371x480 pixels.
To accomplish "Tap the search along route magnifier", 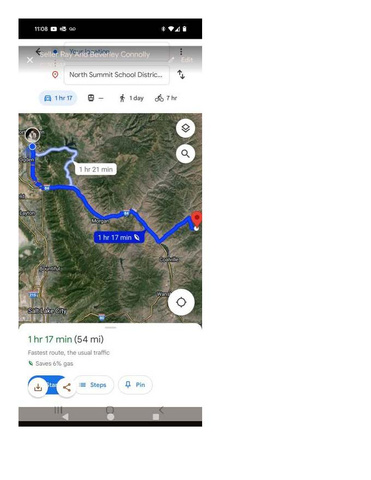I will (x=185, y=154).
